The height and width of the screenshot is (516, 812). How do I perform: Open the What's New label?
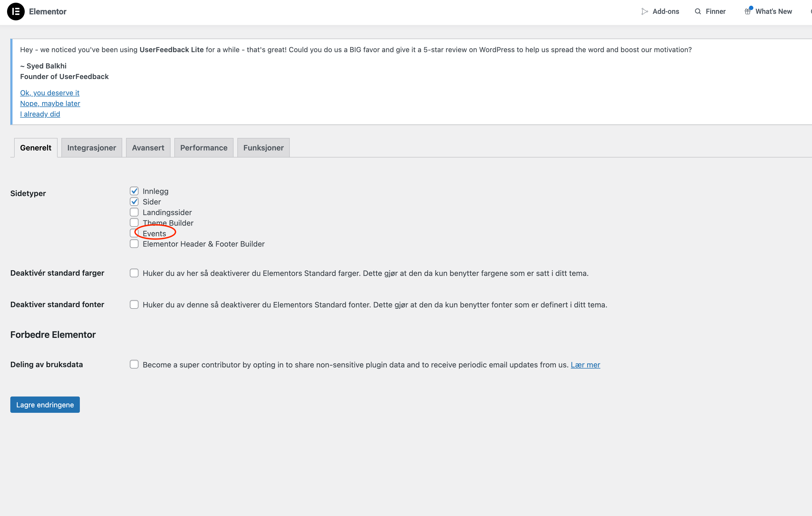(x=773, y=11)
